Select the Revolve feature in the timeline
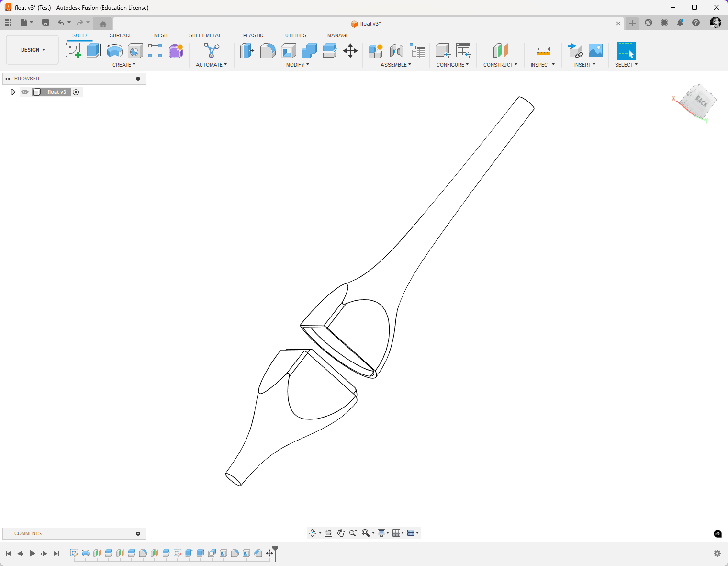Image resolution: width=728 pixels, height=566 pixels. (x=86, y=553)
